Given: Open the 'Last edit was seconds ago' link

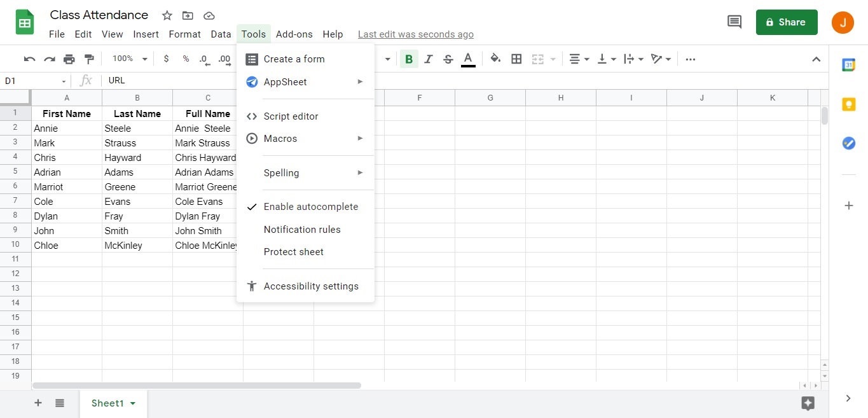Looking at the screenshot, I should pos(415,34).
